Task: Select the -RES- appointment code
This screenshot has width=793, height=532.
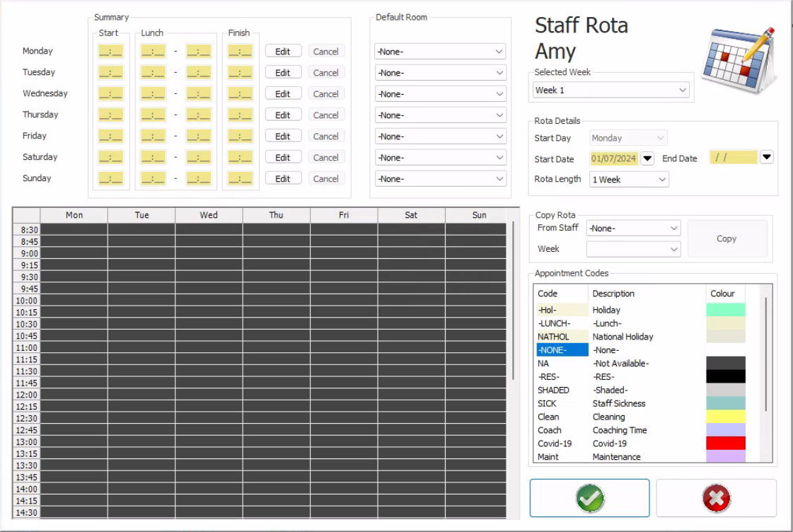Action: 562,377
